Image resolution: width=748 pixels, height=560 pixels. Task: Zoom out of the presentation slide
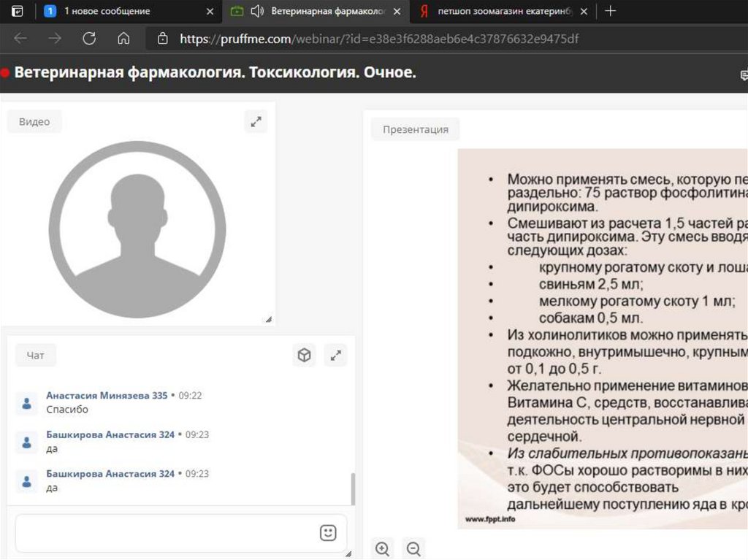[413, 548]
